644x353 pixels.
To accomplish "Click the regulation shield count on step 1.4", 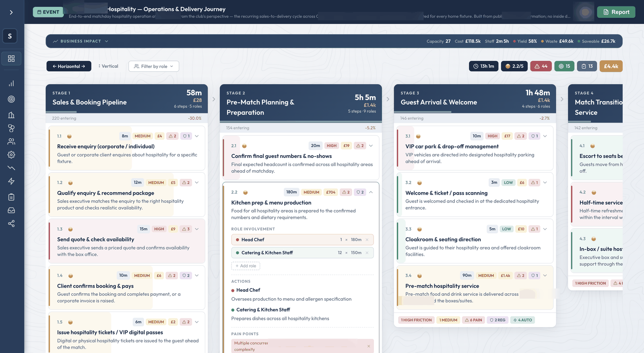I will tap(186, 276).
